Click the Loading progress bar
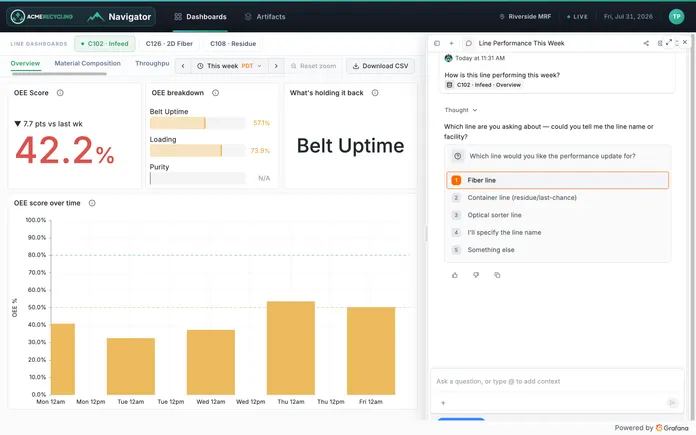The height and width of the screenshot is (435, 696). tap(198, 150)
